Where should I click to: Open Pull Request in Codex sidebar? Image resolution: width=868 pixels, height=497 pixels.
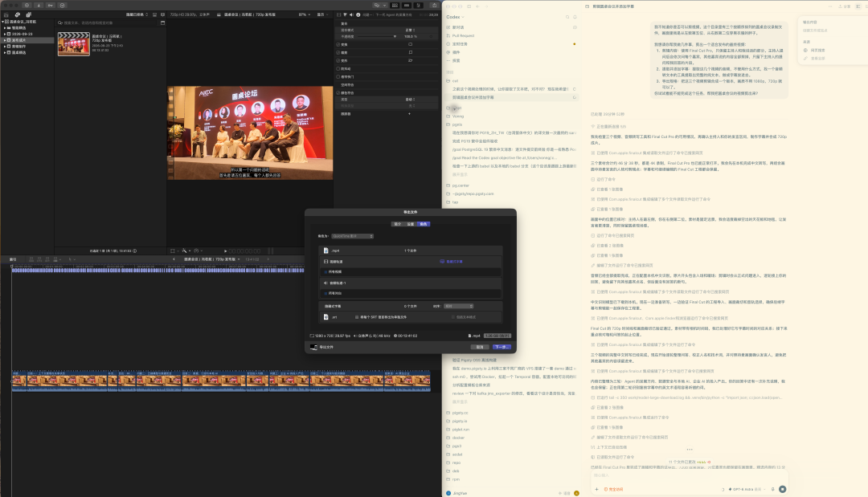click(463, 35)
